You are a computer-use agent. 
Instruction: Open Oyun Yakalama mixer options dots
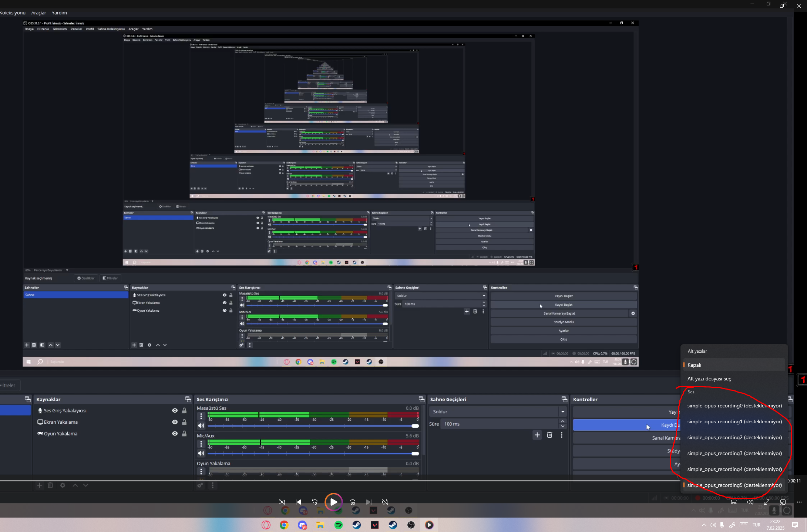201,471
